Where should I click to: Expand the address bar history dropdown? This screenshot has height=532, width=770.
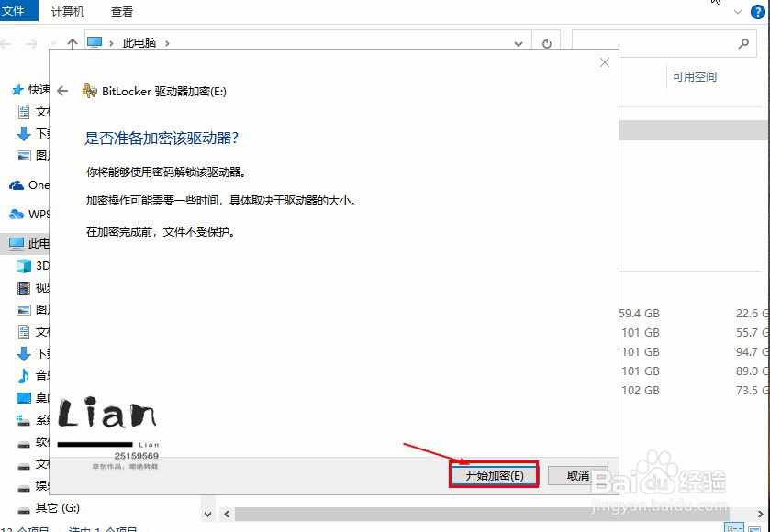(518, 42)
